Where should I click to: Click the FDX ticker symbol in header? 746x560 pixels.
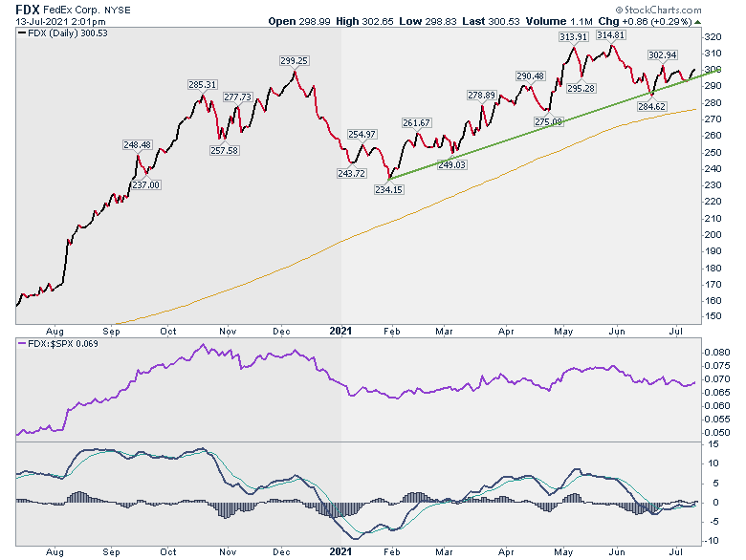click(28, 10)
